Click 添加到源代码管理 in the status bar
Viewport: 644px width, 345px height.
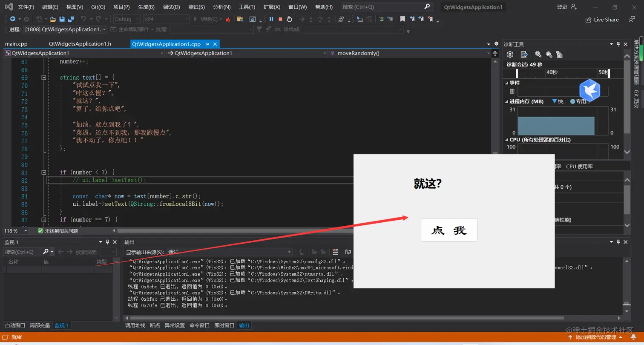[x=595, y=337]
